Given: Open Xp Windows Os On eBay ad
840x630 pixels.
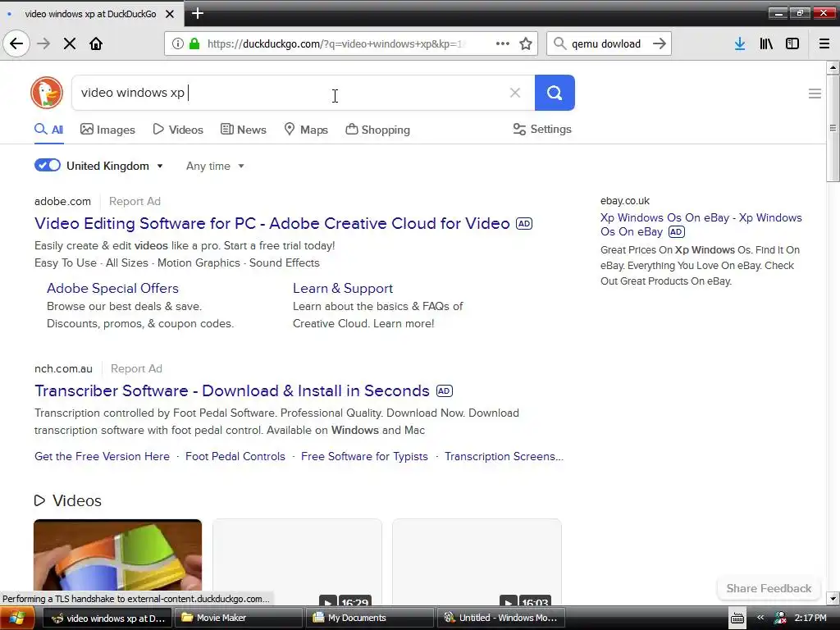Looking at the screenshot, I should (701, 225).
